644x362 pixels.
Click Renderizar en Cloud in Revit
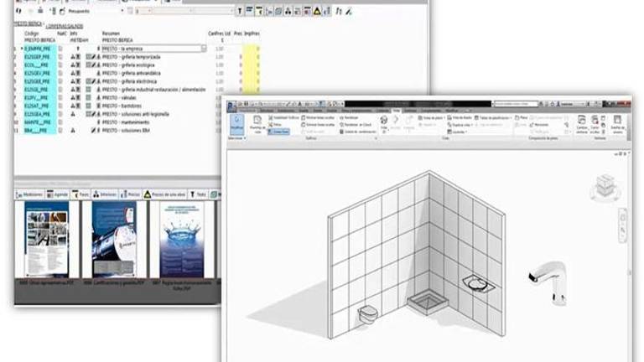click(x=356, y=125)
